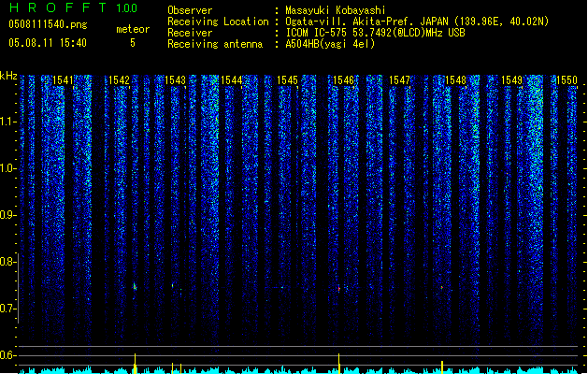The height and width of the screenshot is (374, 588).
Task: Click the 1549 time marker
Action: click(x=511, y=80)
